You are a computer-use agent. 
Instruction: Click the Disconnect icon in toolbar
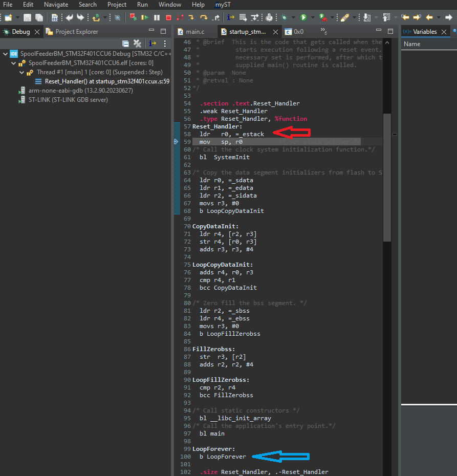pos(180,17)
